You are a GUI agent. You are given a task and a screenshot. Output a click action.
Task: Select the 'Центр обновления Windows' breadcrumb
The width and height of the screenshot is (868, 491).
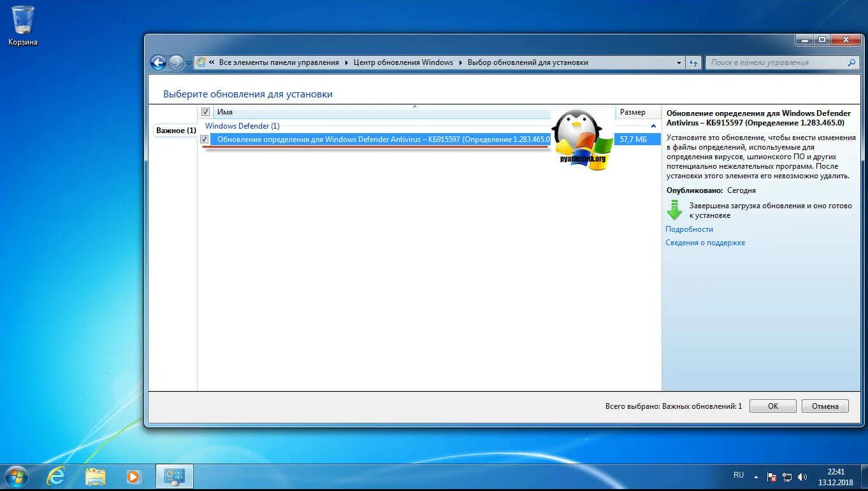pos(403,62)
